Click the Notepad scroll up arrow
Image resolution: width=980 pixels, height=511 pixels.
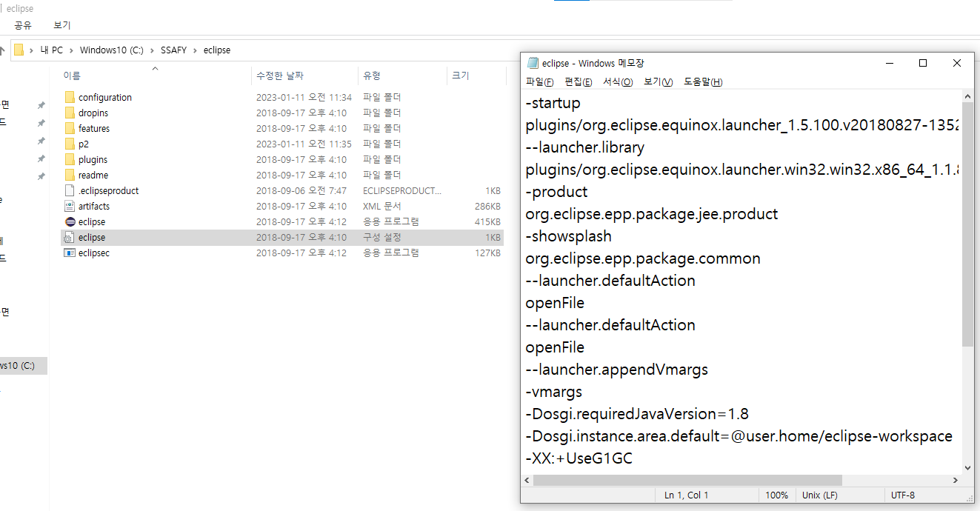[967, 96]
